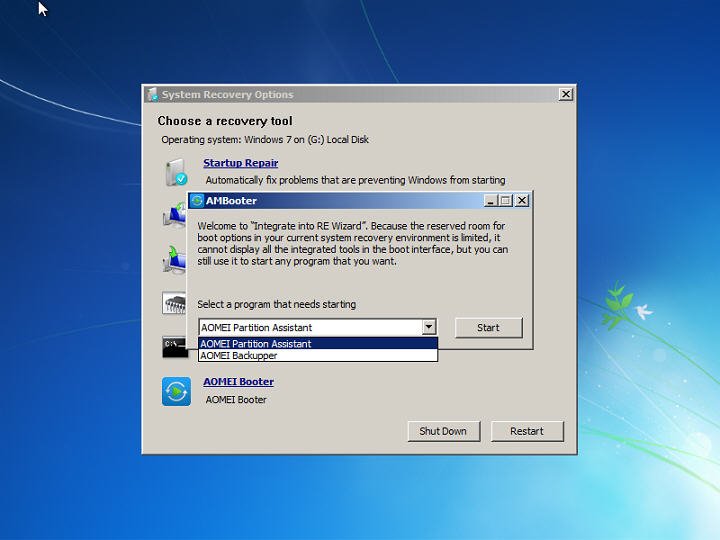The width and height of the screenshot is (720, 540).
Task: Expand the program selection dropdown arrow
Action: click(428, 327)
